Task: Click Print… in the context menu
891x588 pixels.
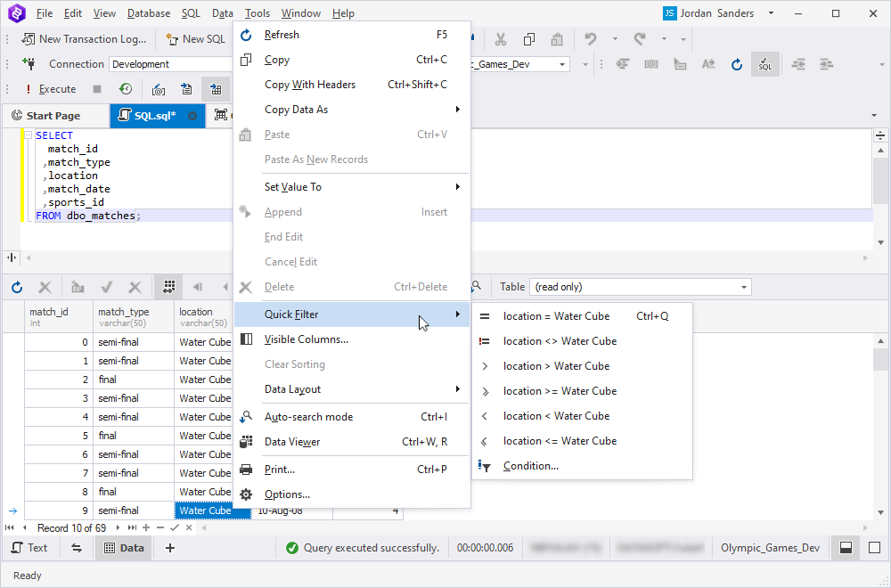Action: pyautogui.click(x=352, y=470)
